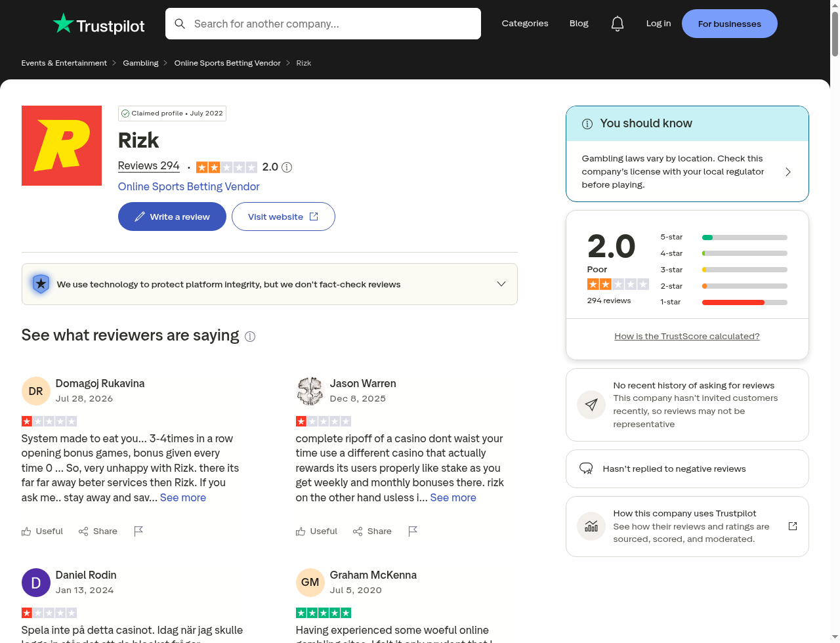Click the For businesses button
Viewport: 840px width, 643px height.
(730, 24)
